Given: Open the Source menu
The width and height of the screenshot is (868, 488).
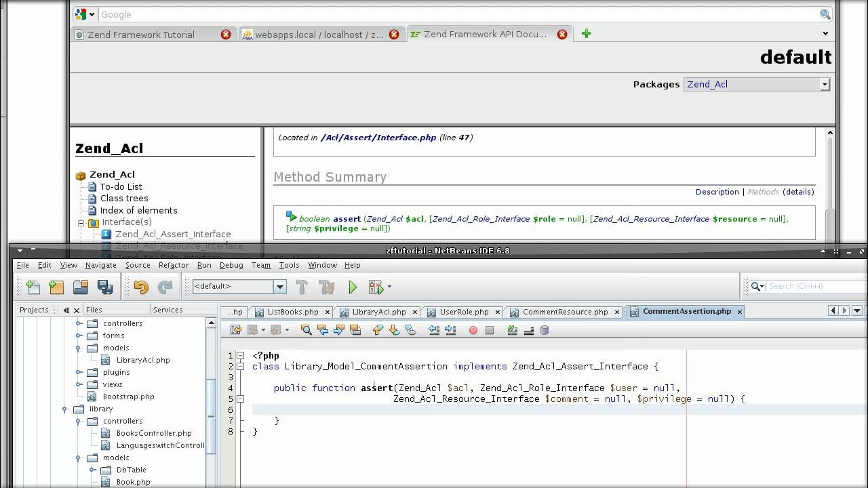Looking at the screenshot, I should (x=138, y=265).
